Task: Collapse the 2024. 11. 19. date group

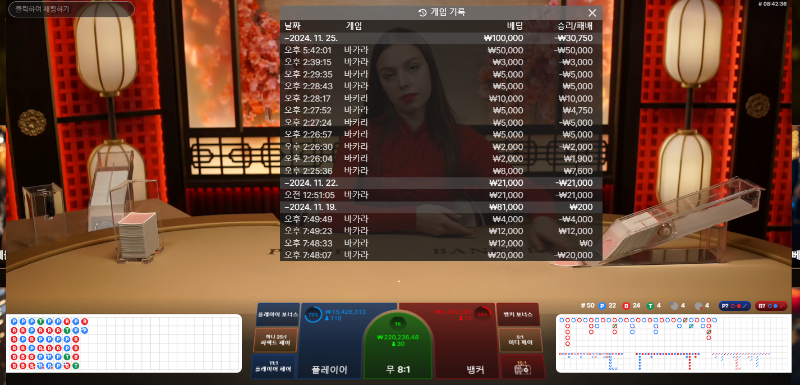Action: click(x=441, y=207)
